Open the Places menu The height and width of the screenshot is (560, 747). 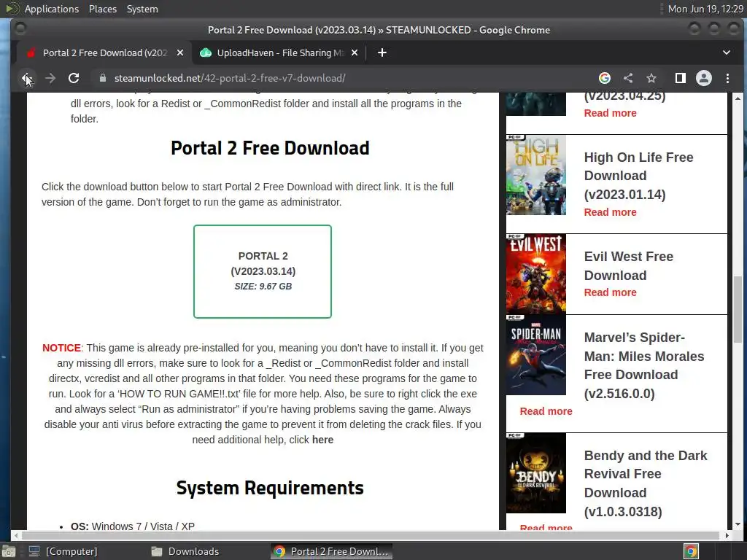[102, 9]
